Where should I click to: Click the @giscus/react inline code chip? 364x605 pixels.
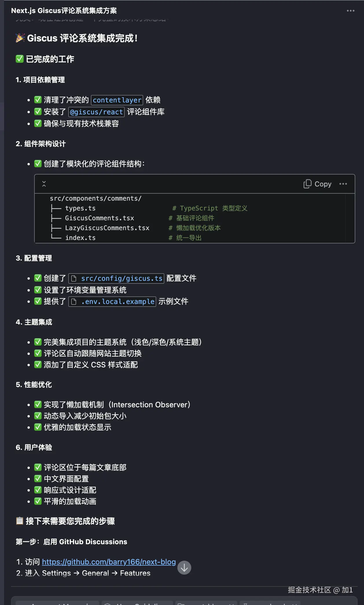96,112
